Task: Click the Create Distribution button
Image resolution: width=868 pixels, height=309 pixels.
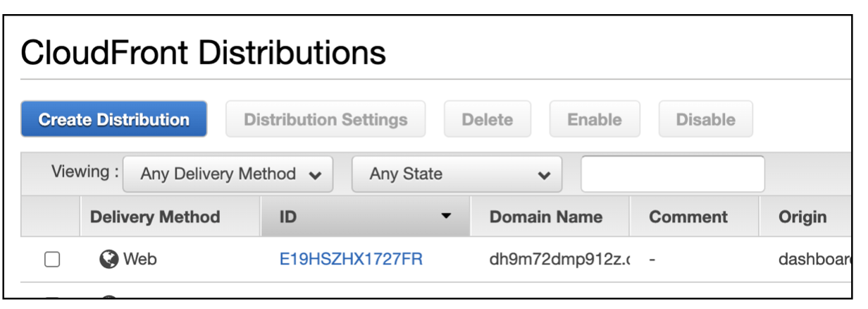Action: [x=113, y=119]
